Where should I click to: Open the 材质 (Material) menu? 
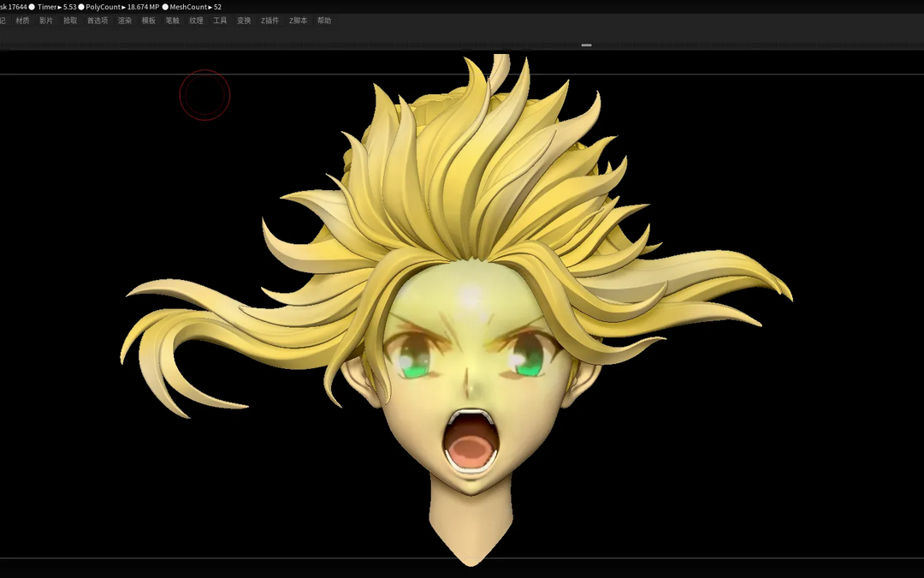point(22,21)
